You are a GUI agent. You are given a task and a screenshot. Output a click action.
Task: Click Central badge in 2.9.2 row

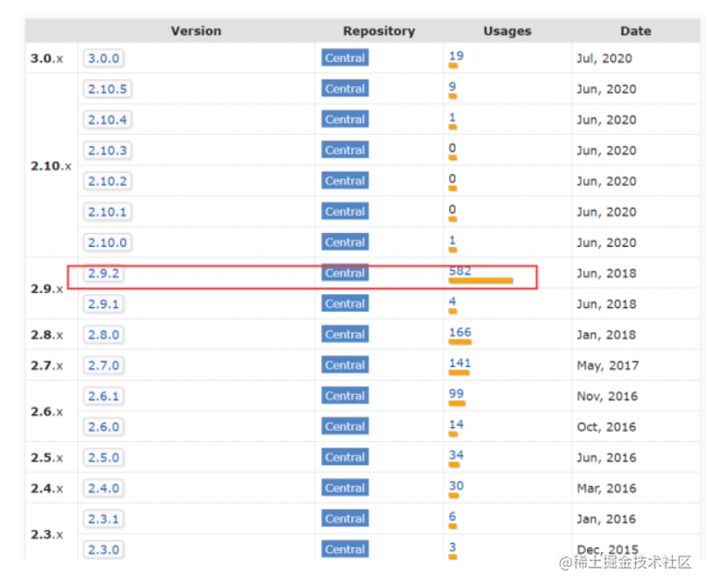(345, 273)
